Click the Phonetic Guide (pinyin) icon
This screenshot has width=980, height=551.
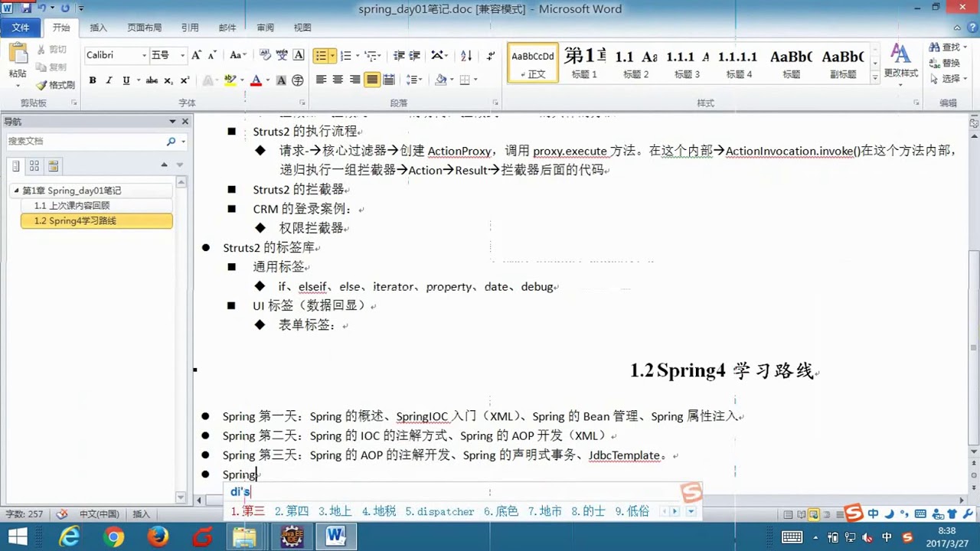[282, 55]
